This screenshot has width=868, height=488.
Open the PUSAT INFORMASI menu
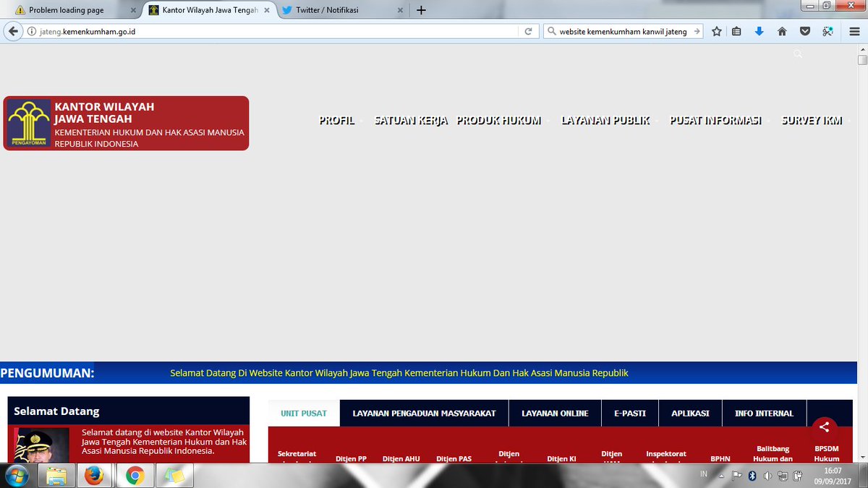[716, 121]
